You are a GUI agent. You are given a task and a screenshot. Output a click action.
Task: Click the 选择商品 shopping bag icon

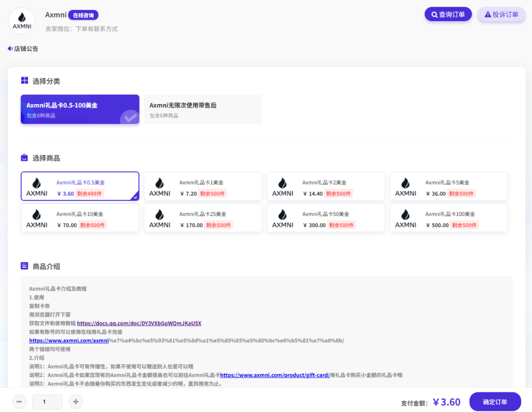point(24,158)
